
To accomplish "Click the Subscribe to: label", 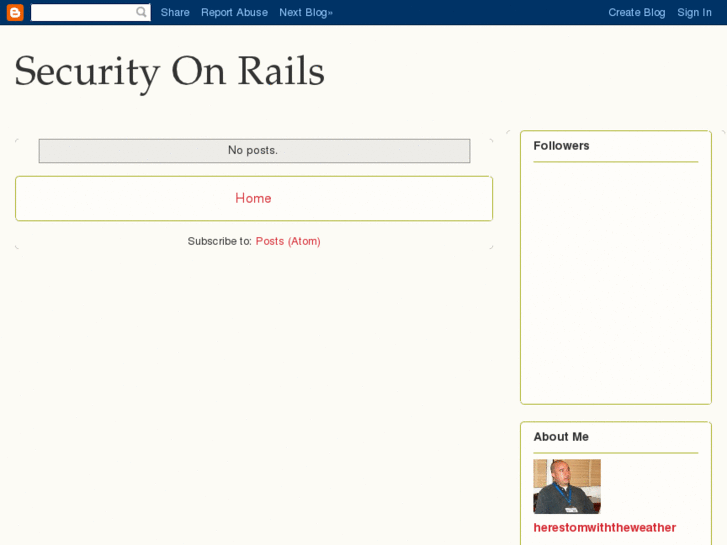I will [x=219, y=241].
